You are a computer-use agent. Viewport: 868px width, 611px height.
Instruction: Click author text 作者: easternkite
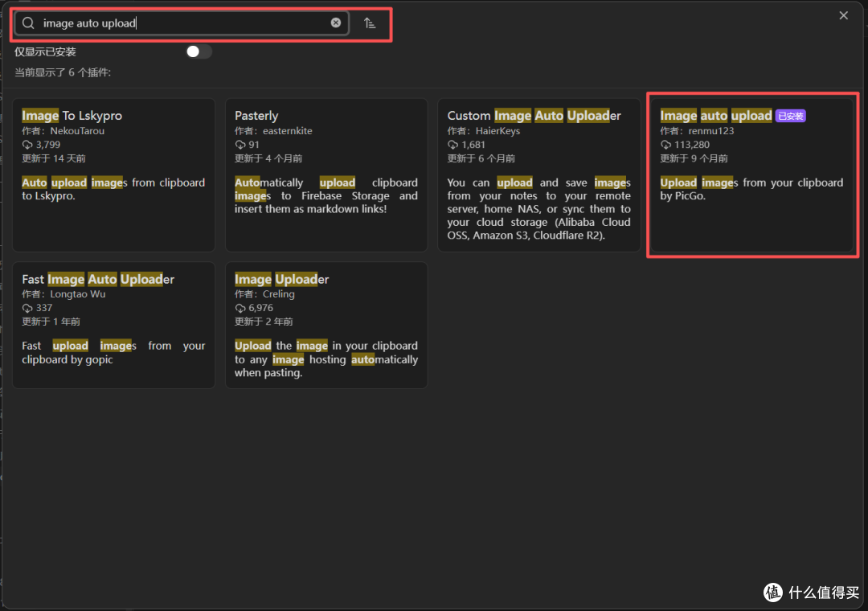pos(273,131)
